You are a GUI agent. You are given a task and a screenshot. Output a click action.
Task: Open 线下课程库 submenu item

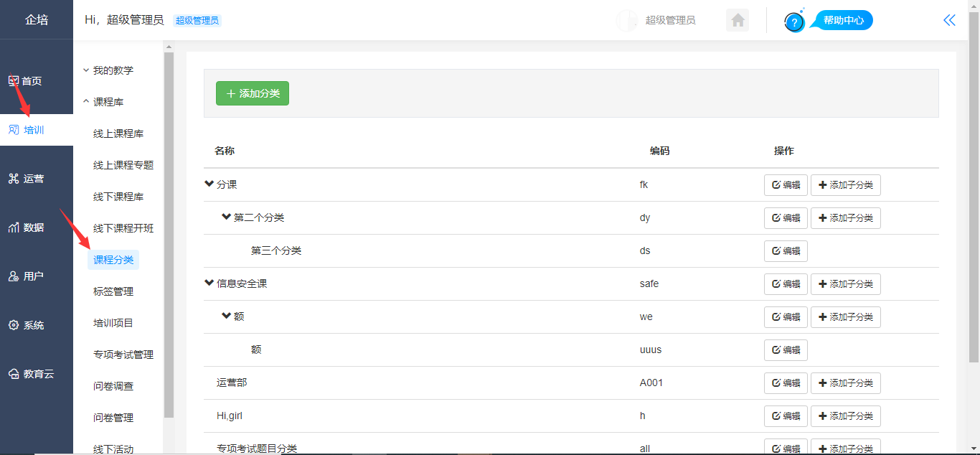(x=118, y=197)
